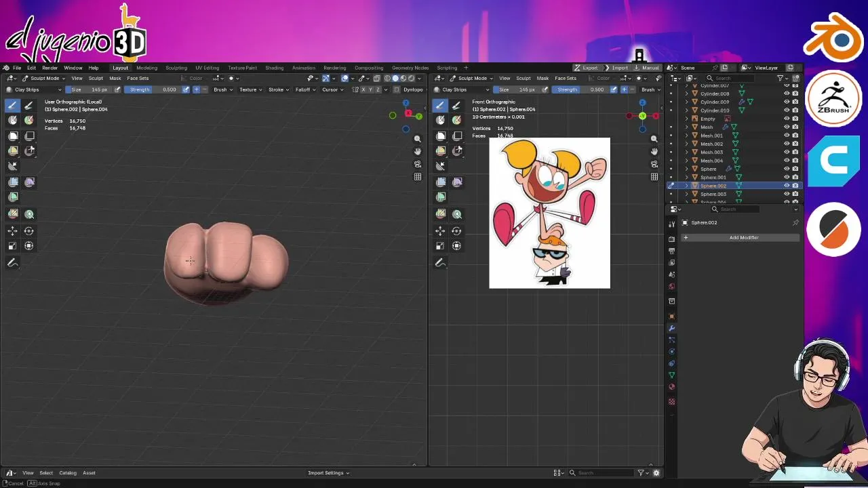Viewport: 868px width, 488px height.
Task: Open the Cursor dropdown
Action: 332,89
